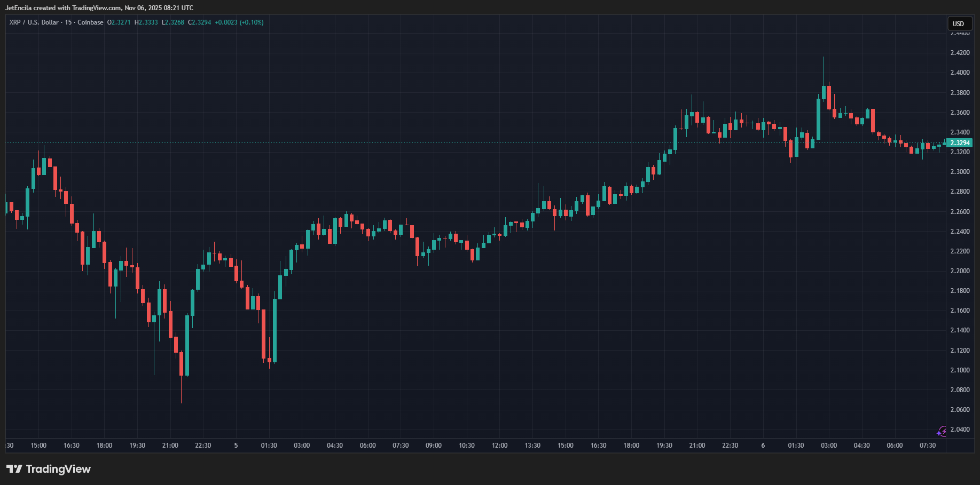Select the open value O2.3271
Image resolution: width=980 pixels, height=485 pixels.
(x=119, y=22)
